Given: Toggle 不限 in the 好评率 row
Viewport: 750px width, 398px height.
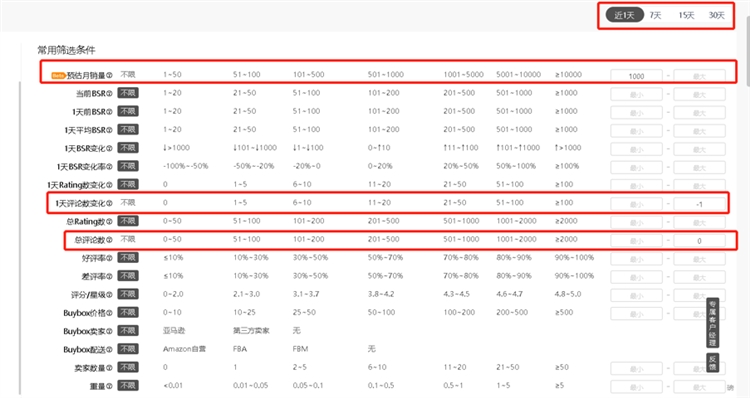Looking at the screenshot, I should coord(128,257).
